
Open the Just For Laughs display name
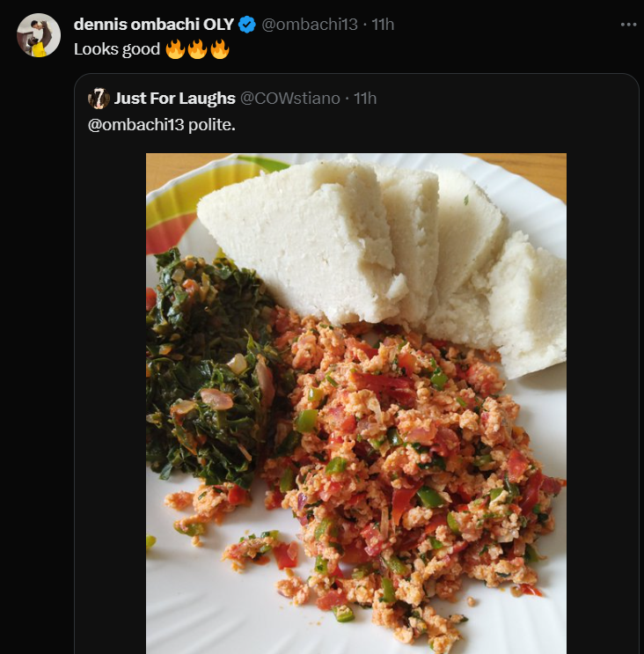pyautogui.click(x=173, y=98)
